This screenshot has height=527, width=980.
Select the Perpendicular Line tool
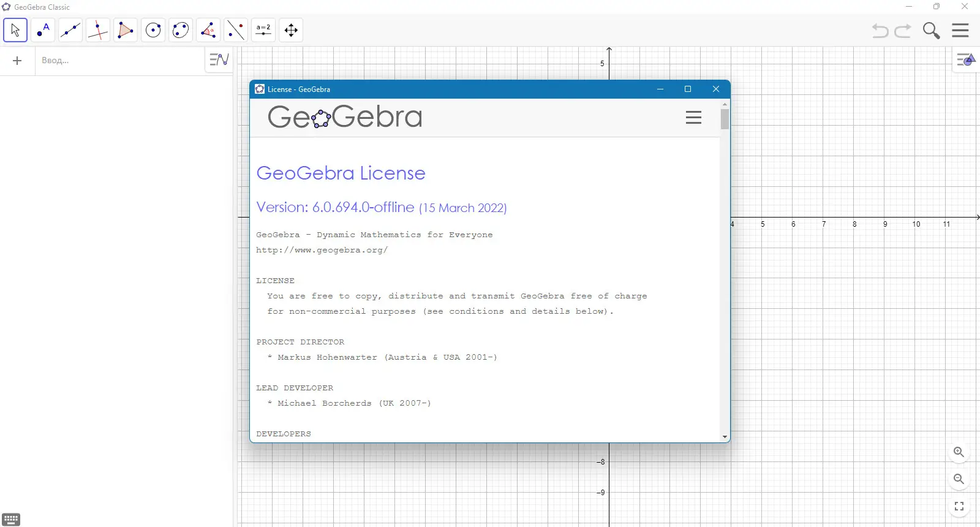point(98,30)
